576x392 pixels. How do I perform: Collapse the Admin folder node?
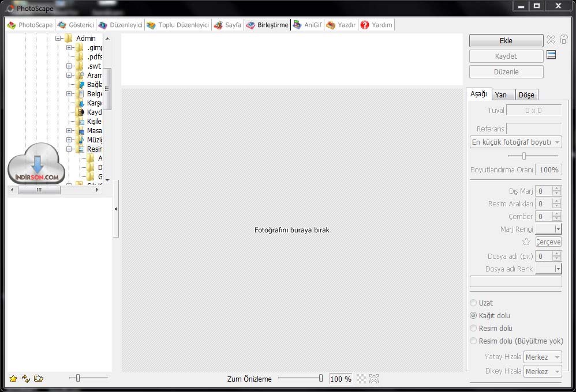[x=58, y=38]
